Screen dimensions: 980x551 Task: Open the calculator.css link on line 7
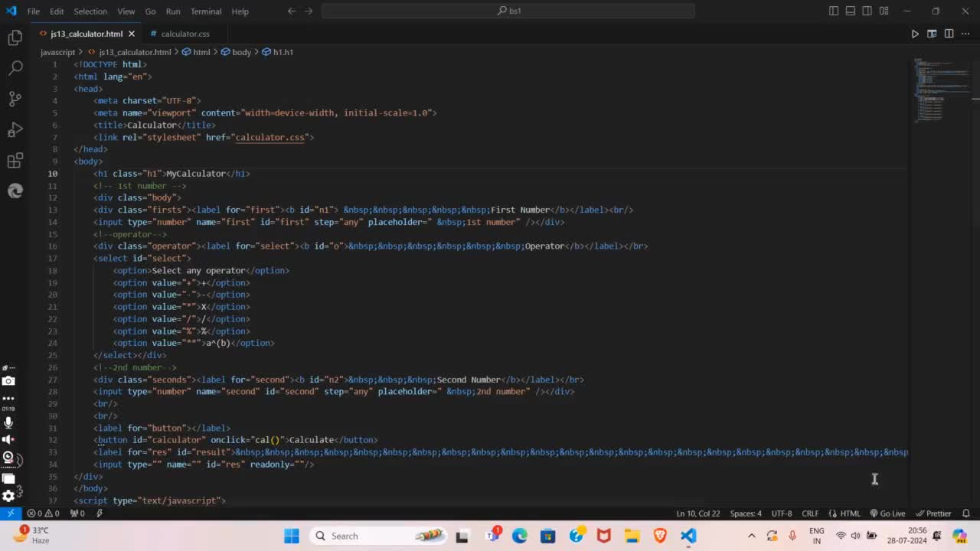[269, 137]
